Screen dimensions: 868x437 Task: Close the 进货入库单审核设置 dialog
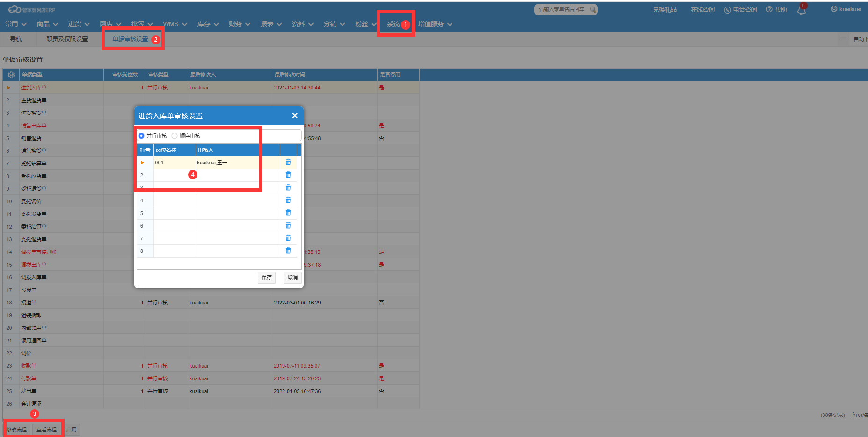point(294,116)
